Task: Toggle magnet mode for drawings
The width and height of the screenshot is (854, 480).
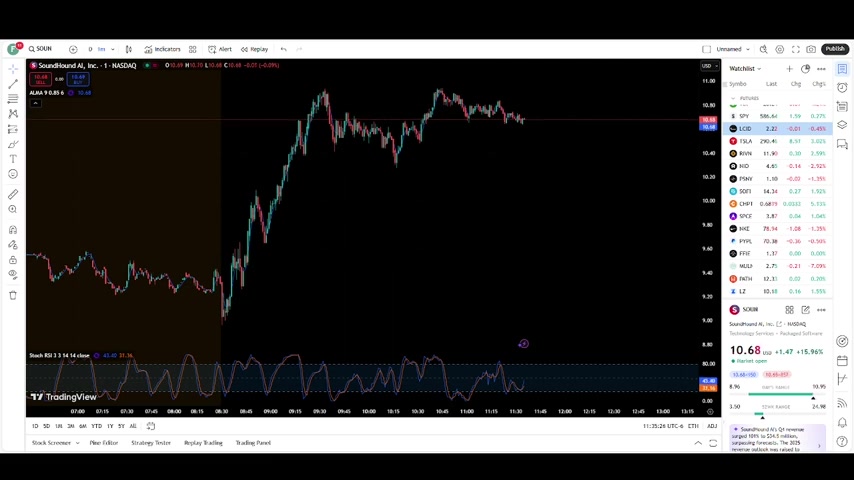Action: [x=13, y=230]
